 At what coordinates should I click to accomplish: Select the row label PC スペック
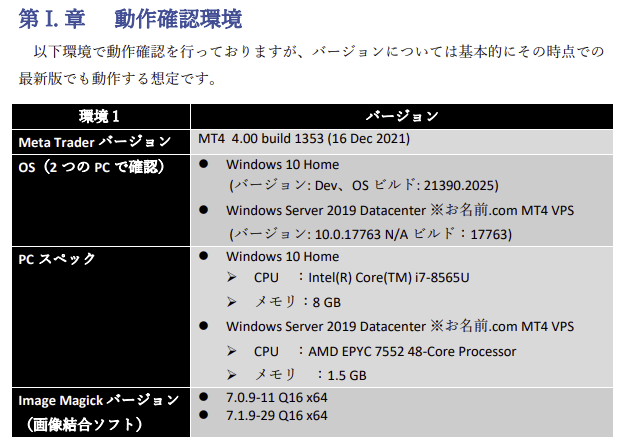(x=57, y=259)
